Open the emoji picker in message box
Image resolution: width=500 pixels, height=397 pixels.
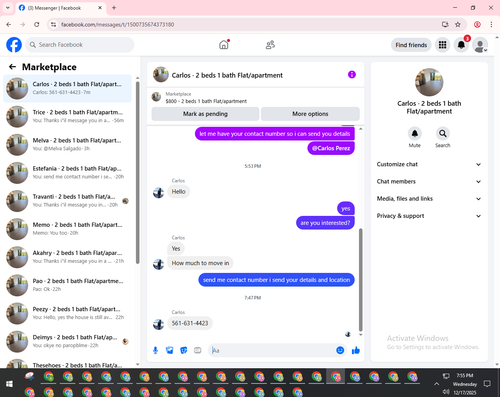point(340,350)
